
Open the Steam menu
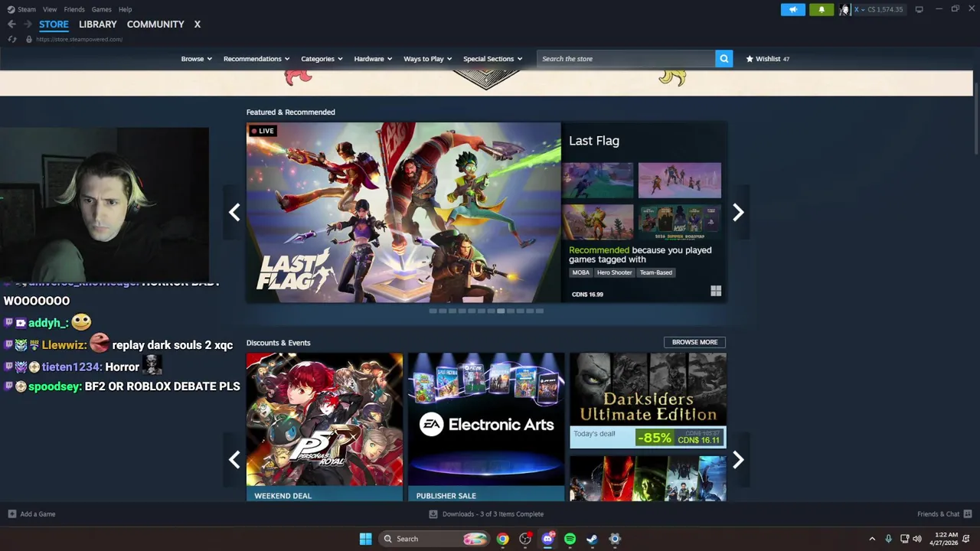click(21, 9)
